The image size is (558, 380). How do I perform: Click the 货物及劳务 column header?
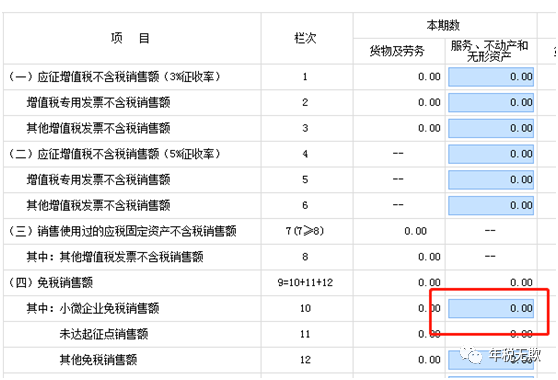pyautogui.click(x=397, y=51)
